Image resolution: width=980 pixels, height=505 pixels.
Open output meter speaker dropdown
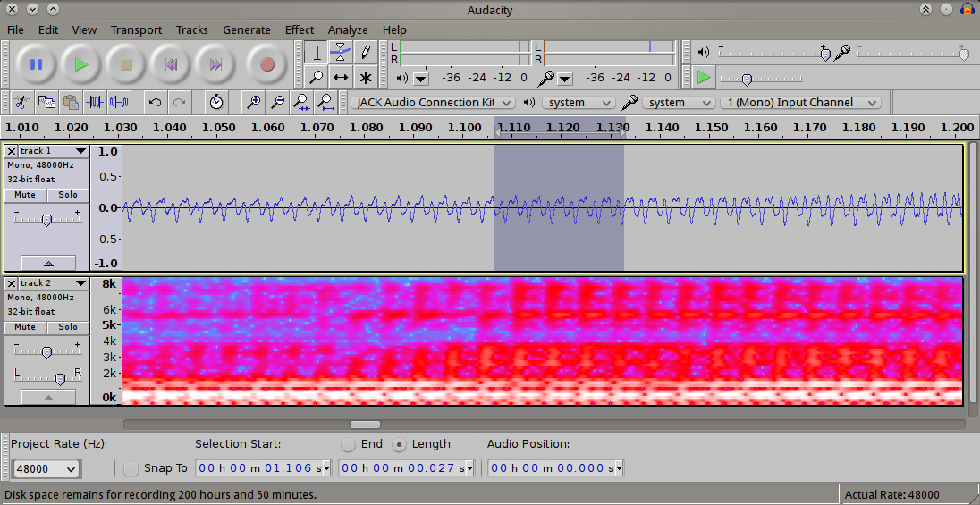click(421, 79)
